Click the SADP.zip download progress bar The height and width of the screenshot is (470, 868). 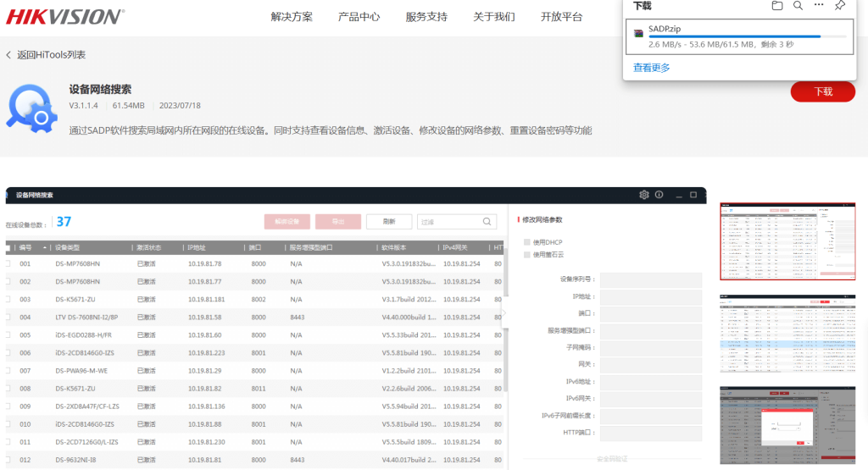[748, 36]
